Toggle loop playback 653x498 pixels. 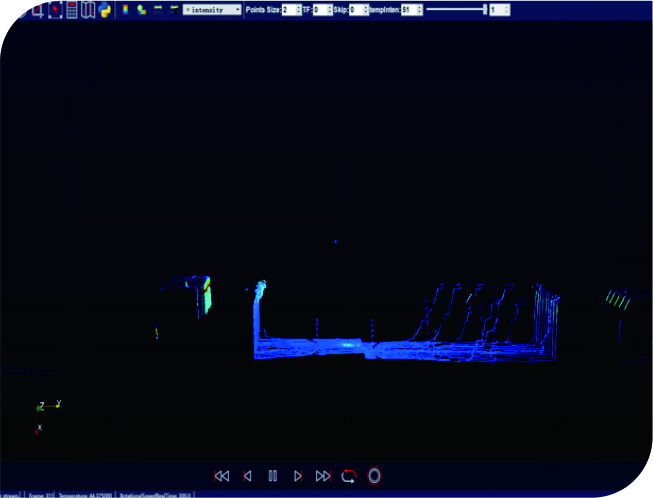click(349, 476)
